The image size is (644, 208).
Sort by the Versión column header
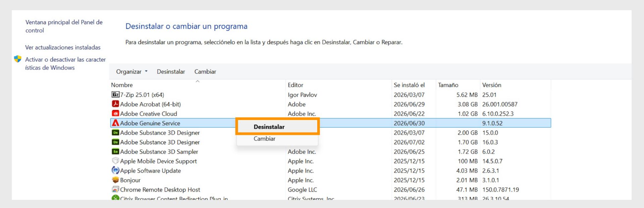pyautogui.click(x=492, y=85)
